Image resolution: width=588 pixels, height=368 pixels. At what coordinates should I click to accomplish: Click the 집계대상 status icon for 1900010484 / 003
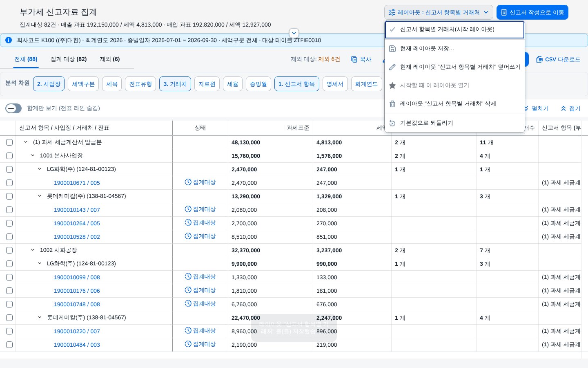[x=188, y=344]
